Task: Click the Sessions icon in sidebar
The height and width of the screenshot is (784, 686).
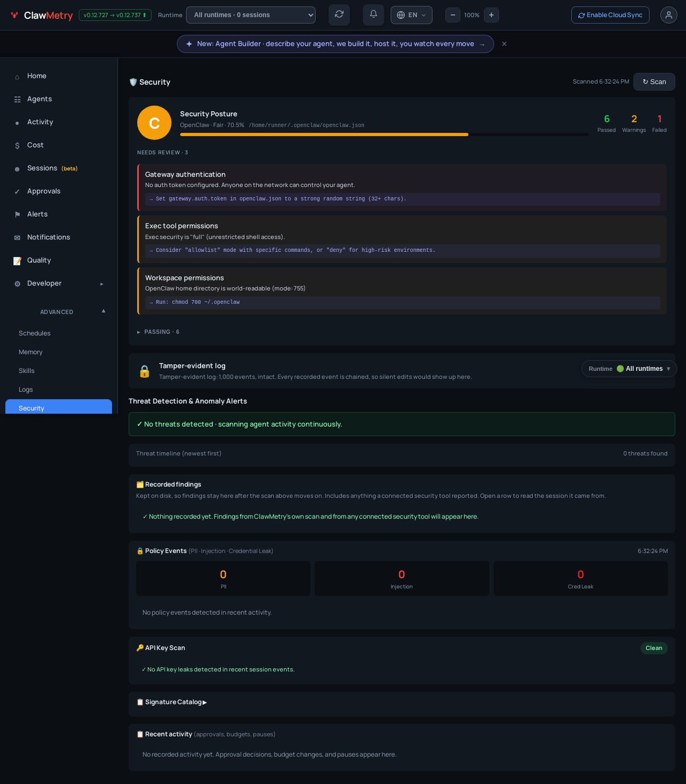Action: tap(17, 169)
